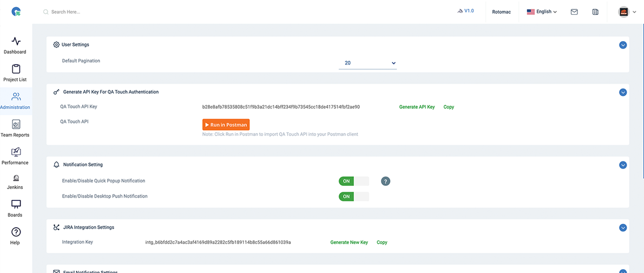
Task: Expand the Email Notification Settings section
Action: pos(623,271)
